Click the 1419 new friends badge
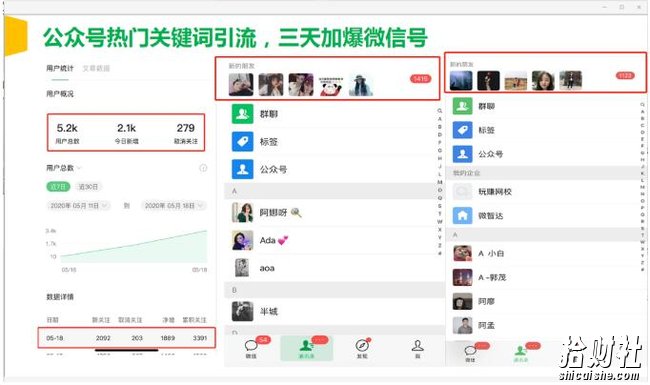The height and width of the screenshot is (385, 650). point(420,78)
